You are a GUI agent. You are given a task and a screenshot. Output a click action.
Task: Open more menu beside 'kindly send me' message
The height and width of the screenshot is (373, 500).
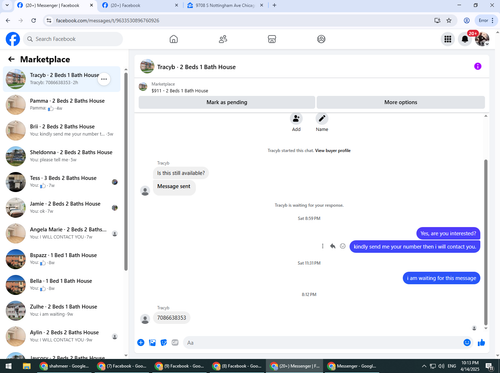coord(322,246)
